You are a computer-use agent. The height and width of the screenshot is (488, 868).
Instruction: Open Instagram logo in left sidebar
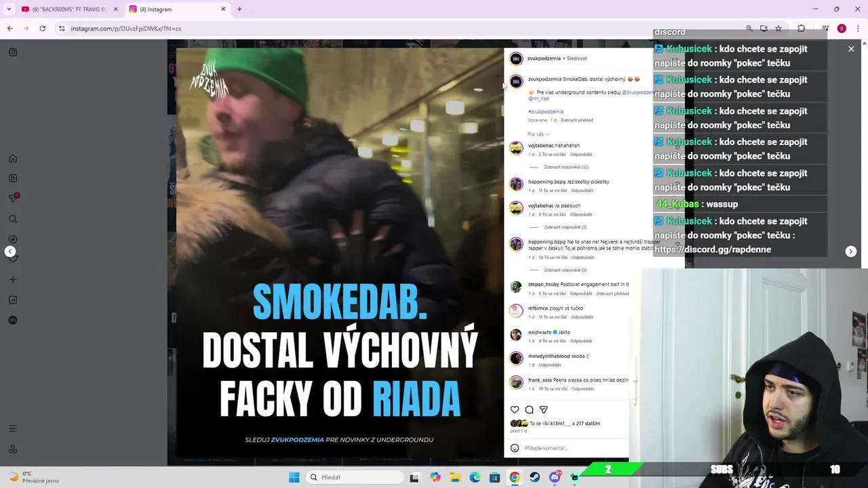(13, 52)
